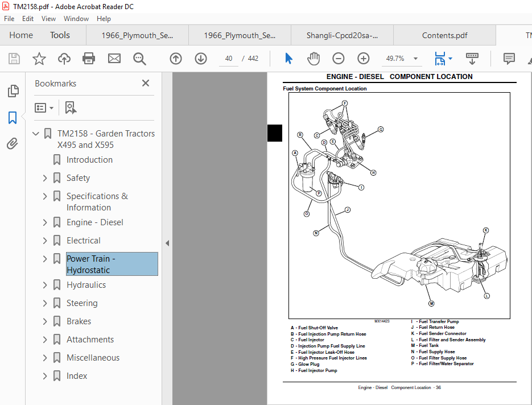Send file by email envelope icon
This screenshot has height=405, width=532.
(x=114, y=59)
